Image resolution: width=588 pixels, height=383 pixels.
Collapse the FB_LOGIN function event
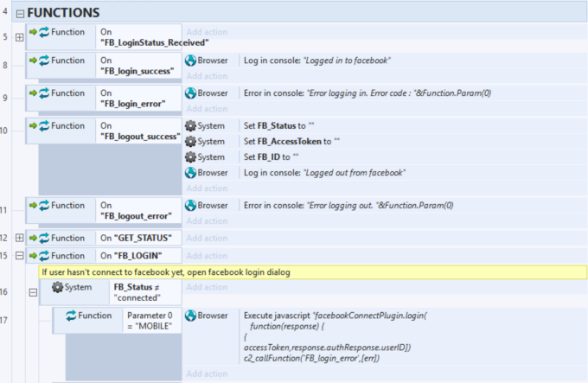[x=20, y=256]
